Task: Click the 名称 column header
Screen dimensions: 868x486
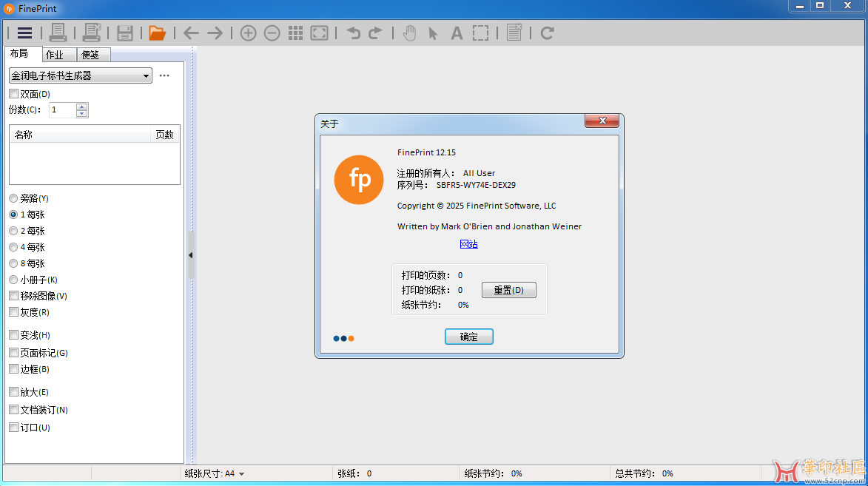Action: tap(80, 135)
